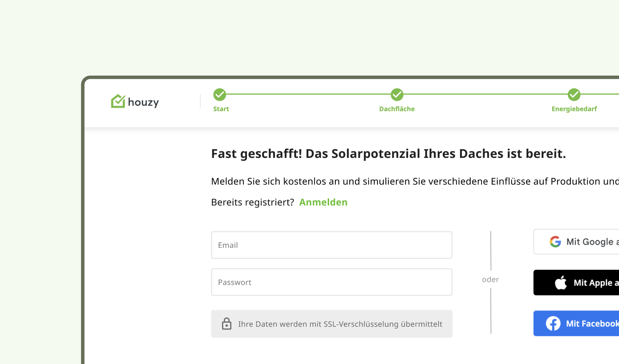Click the 'Melden Sie sich kostenlos an' paragraph
This screenshot has height=364, width=619.
[x=415, y=181]
